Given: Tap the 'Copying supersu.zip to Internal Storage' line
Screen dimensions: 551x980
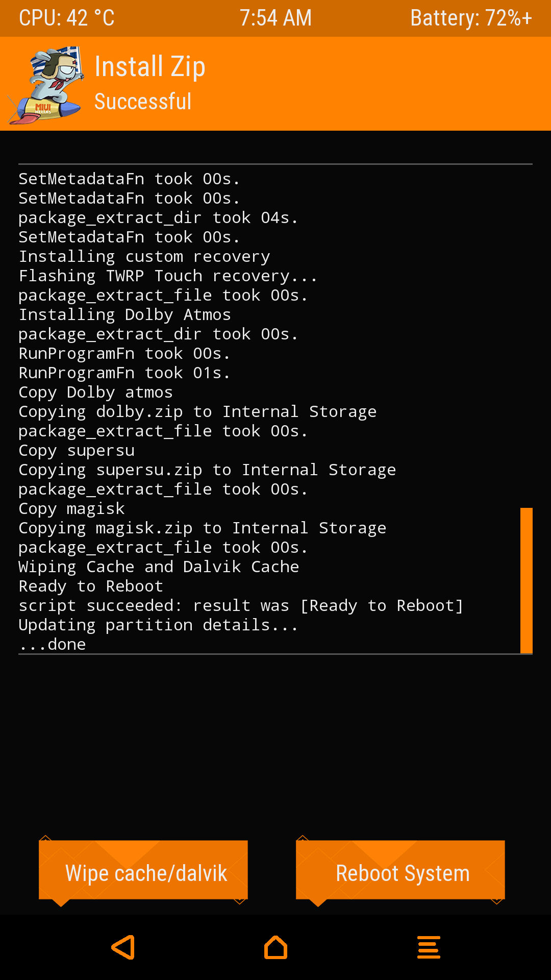Looking at the screenshot, I should (207, 470).
